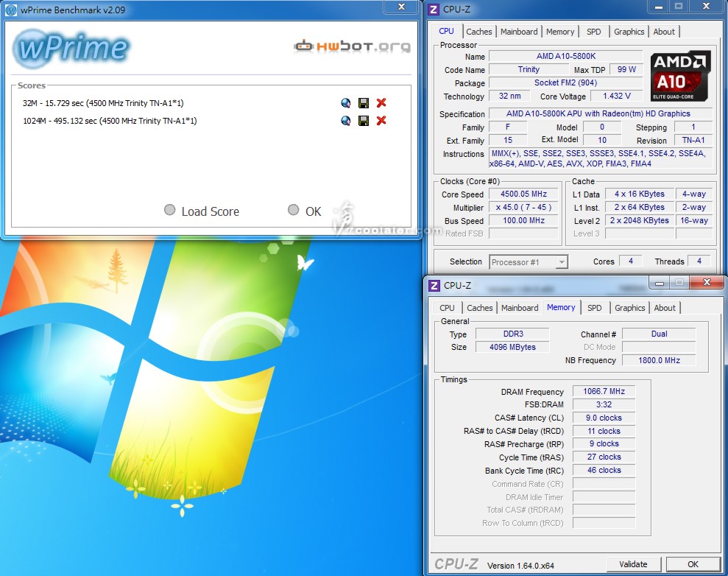Open SPD tab in the CPU-Z window showing Processor
Image resolution: width=728 pixels, height=576 pixels.
[593, 32]
